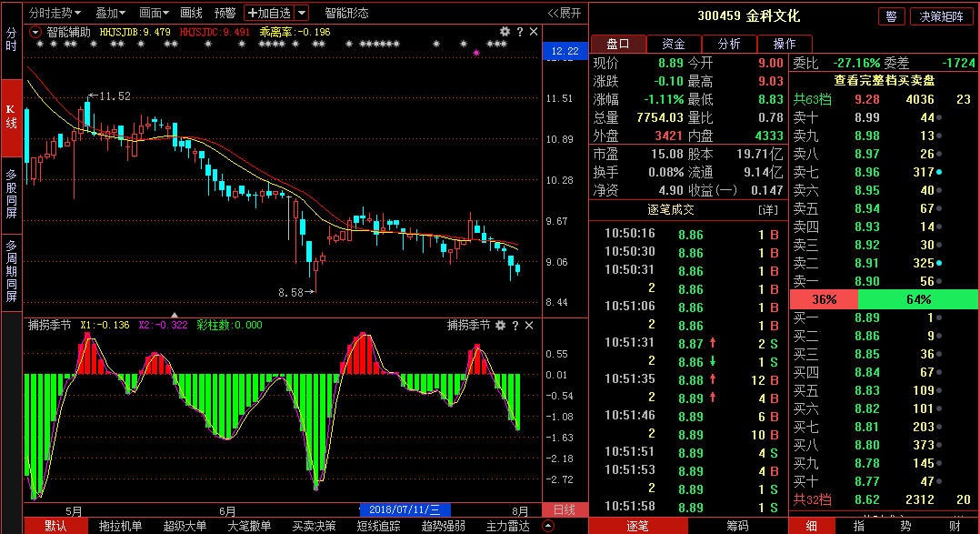The width and height of the screenshot is (980, 534).
Task: Click highlighted 12.22 price label
Action: (x=565, y=51)
